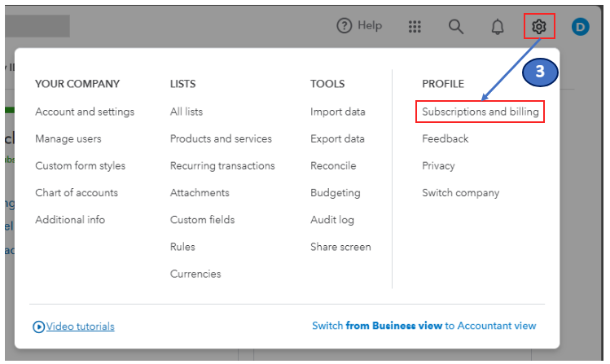Open the Audit log
Image resolution: width=610 pixels, height=364 pixels.
334,220
